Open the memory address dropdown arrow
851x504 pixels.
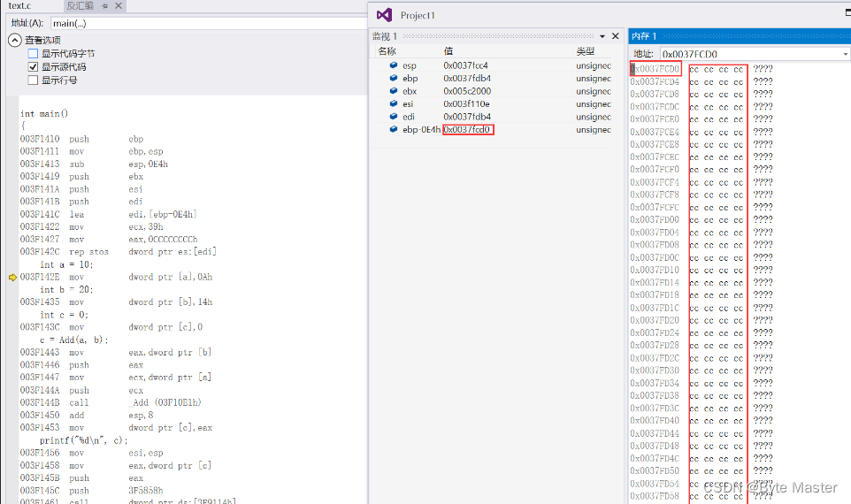pyautogui.click(x=845, y=54)
